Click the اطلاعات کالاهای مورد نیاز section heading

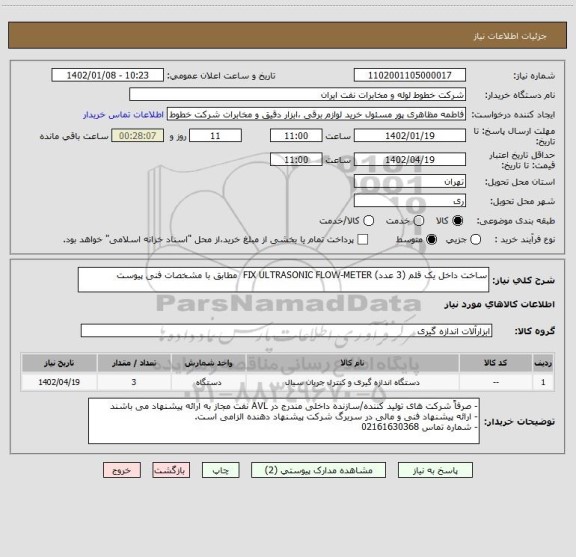[500, 305]
